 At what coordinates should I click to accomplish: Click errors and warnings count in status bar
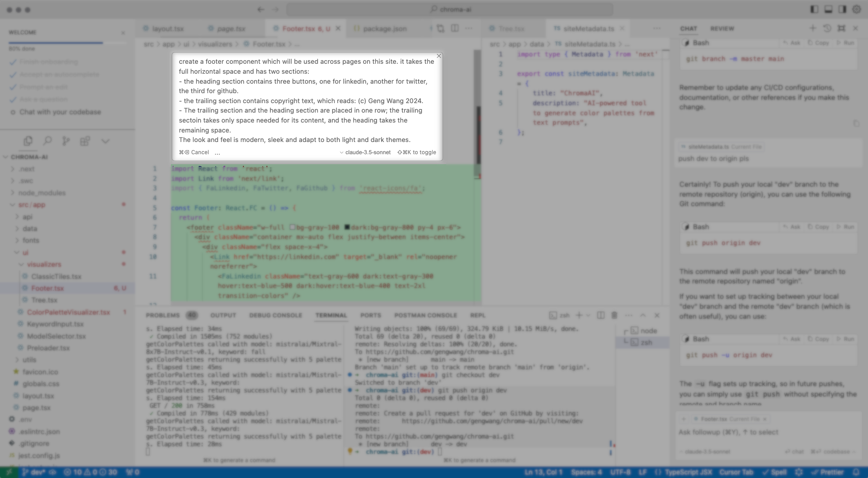pos(90,472)
